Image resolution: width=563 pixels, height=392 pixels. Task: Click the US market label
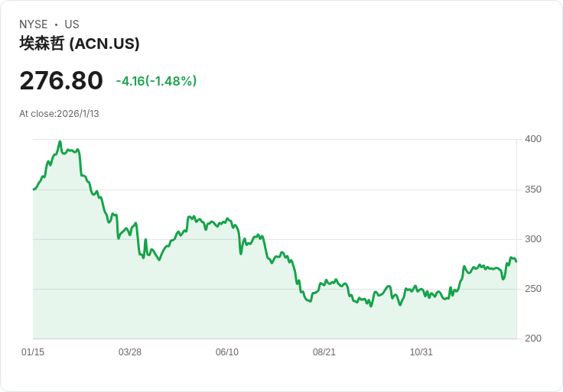pyautogui.click(x=72, y=24)
